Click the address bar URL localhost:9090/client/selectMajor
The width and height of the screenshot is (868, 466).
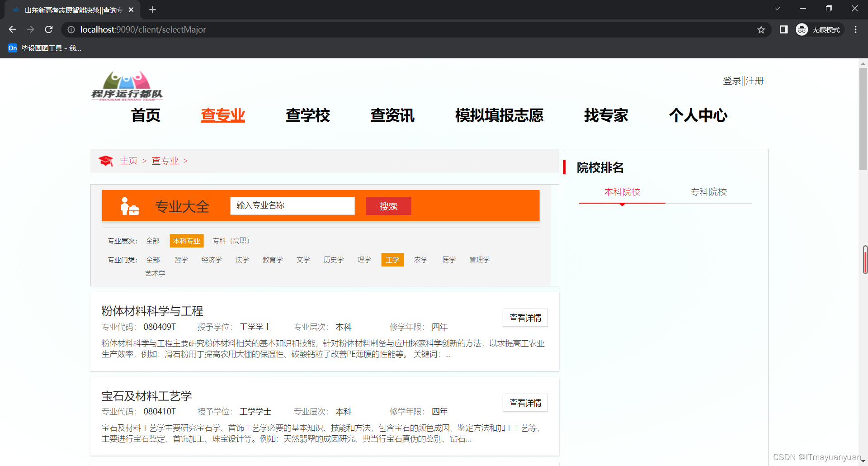143,29
